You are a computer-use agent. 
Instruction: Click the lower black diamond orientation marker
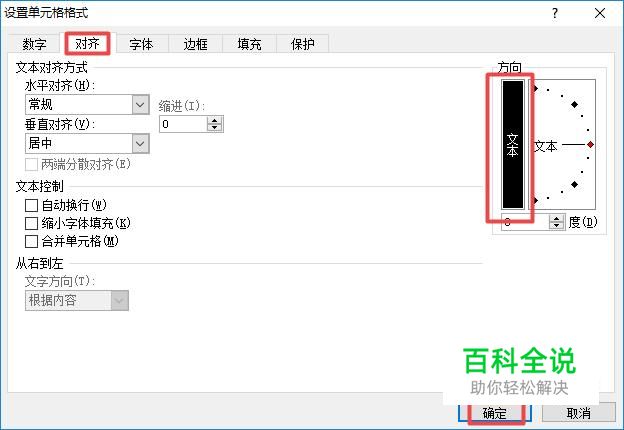pos(574,185)
